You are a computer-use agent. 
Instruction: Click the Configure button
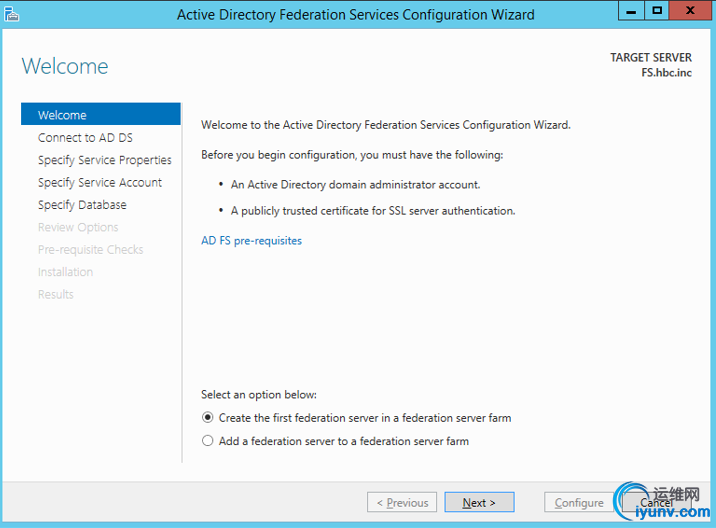[x=579, y=502]
